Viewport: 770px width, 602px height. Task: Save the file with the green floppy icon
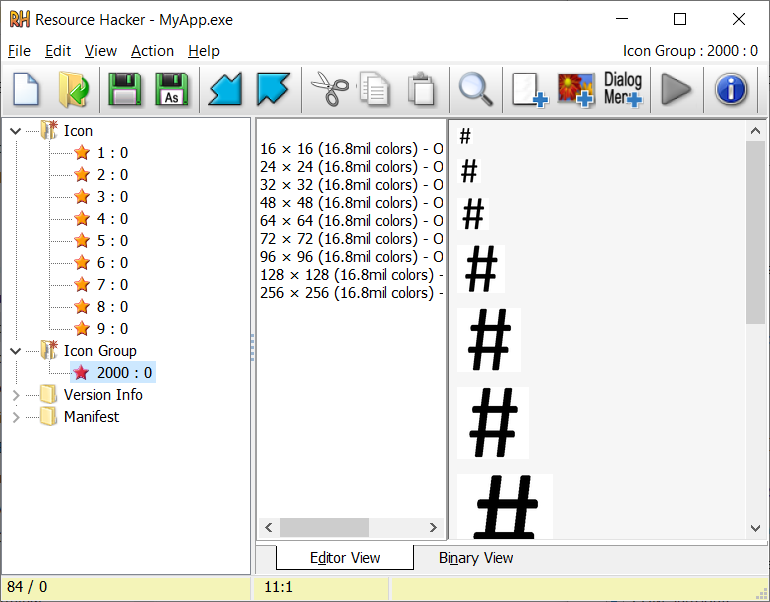[x=124, y=89]
